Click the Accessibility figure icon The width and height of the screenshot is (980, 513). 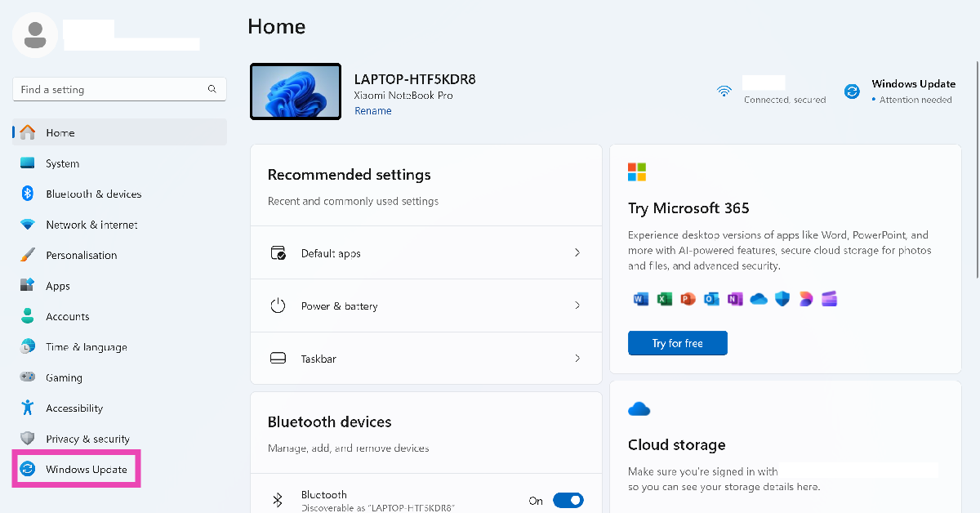(28, 408)
